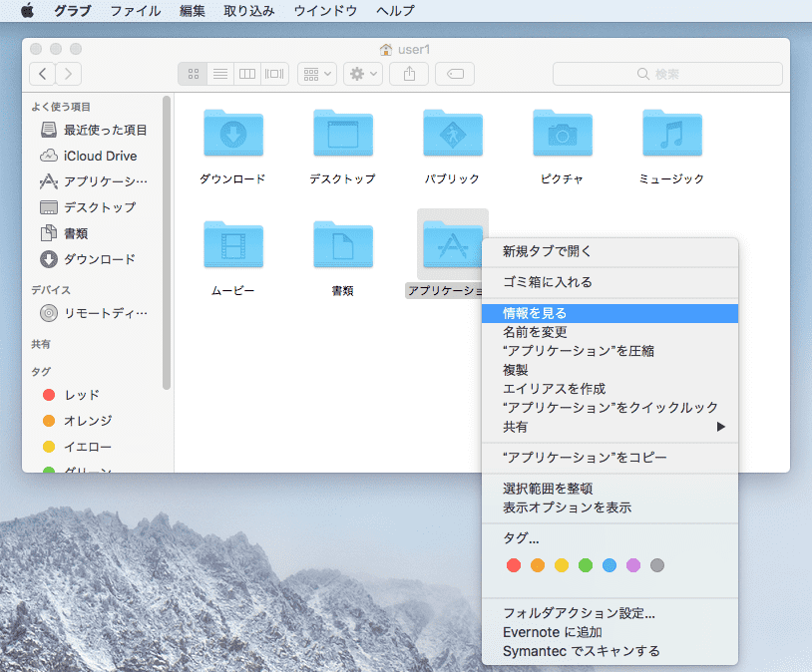Switch to column view mode
The image size is (812, 672).
click(247, 74)
